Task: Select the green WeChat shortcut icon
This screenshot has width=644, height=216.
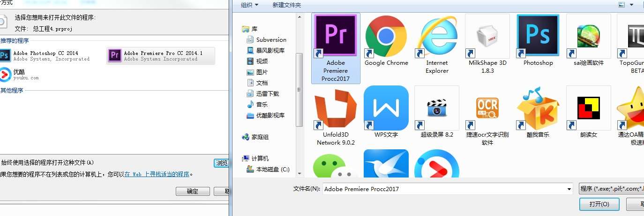Action: 335,166
